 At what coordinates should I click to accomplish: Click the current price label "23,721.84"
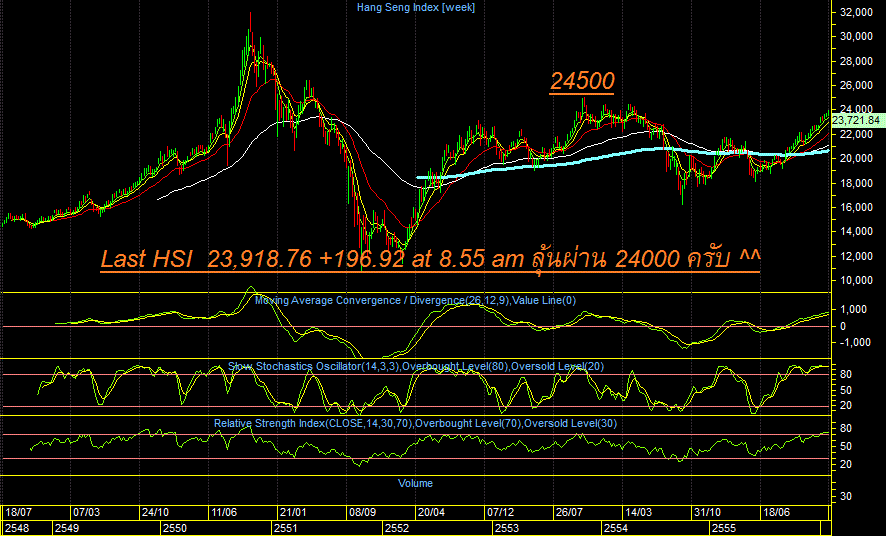tap(856, 120)
